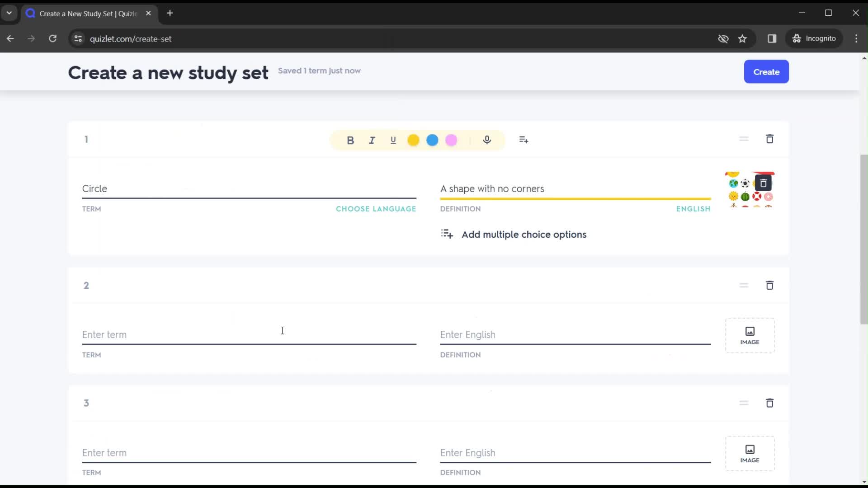Toggle italic formatting on term
The width and height of the screenshot is (868, 488).
tap(372, 140)
